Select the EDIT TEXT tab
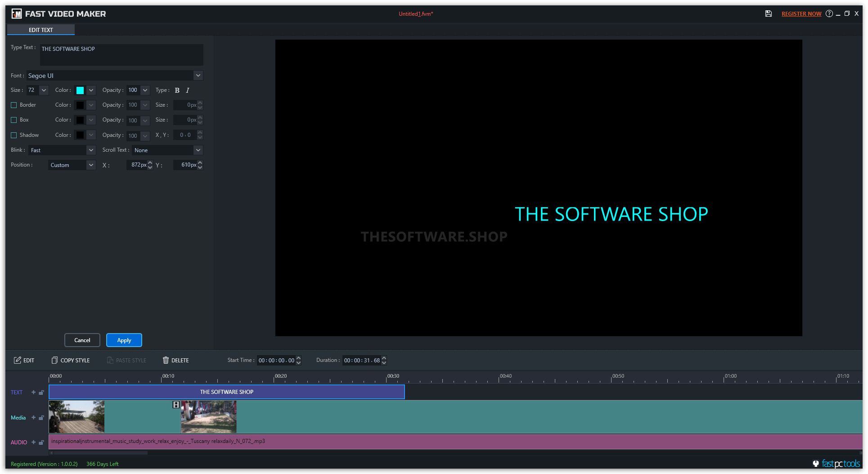The image size is (868, 474). (x=41, y=30)
